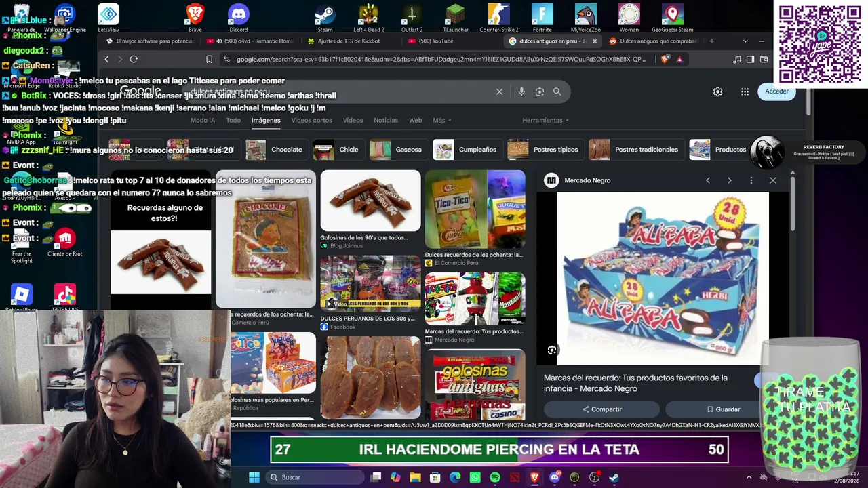This screenshot has width=868, height=488.
Task: Open File Explorer from the taskbar
Action: coord(416,477)
